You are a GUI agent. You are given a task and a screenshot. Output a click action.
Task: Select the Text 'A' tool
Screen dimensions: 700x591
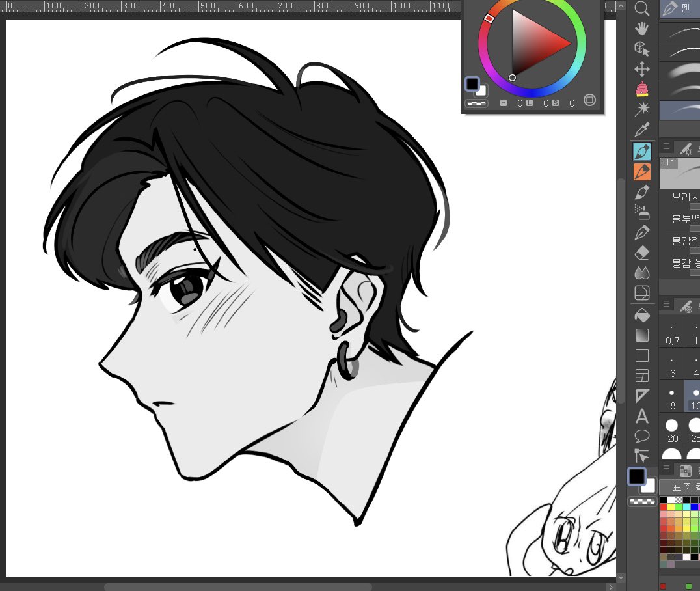tap(641, 416)
